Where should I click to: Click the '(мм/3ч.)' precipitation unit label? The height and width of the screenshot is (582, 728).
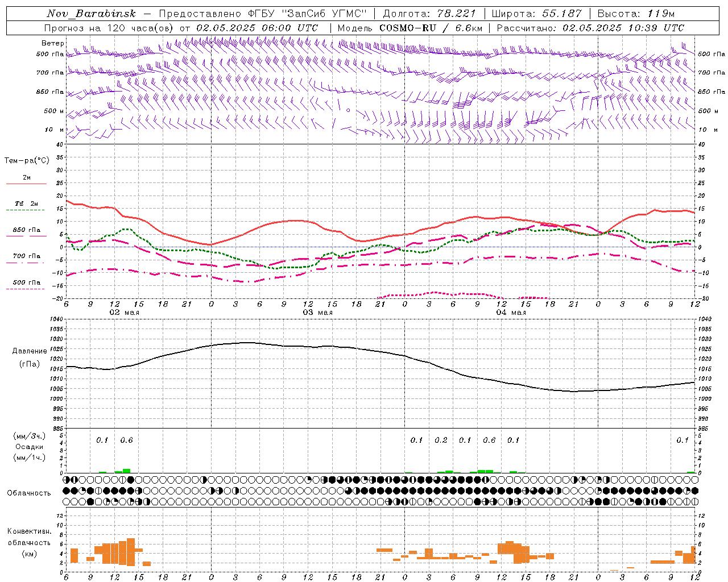[x=30, y=436]
